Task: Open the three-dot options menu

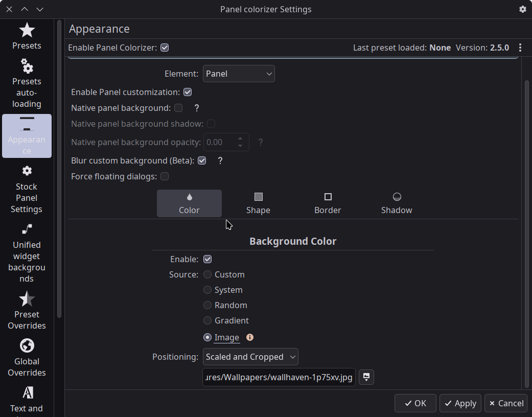Action: pyautogui.click(x=520, y=48)
